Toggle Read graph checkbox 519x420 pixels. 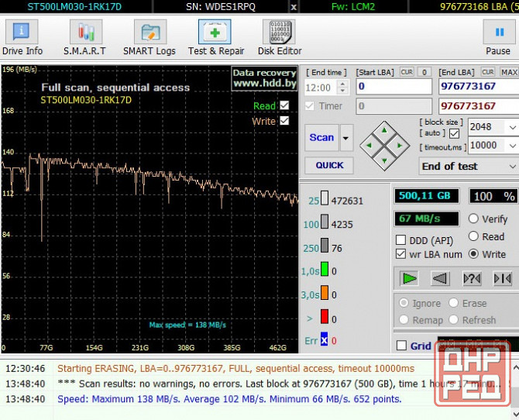[284, 105]
